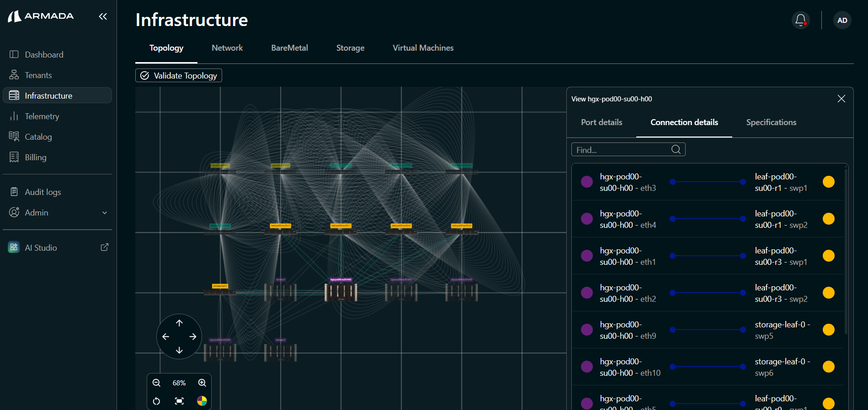Open the Port details tab
The image size is (868, 410).
(602, 122)
